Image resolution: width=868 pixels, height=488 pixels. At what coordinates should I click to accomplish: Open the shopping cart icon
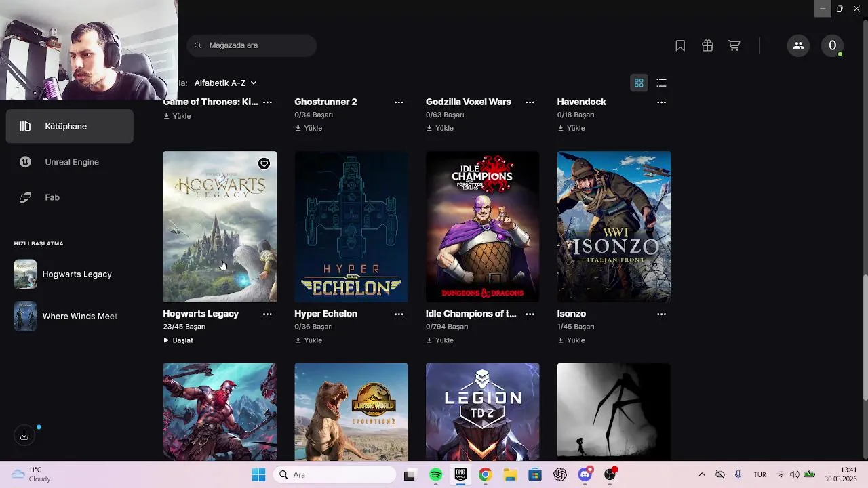click(734, 45)
